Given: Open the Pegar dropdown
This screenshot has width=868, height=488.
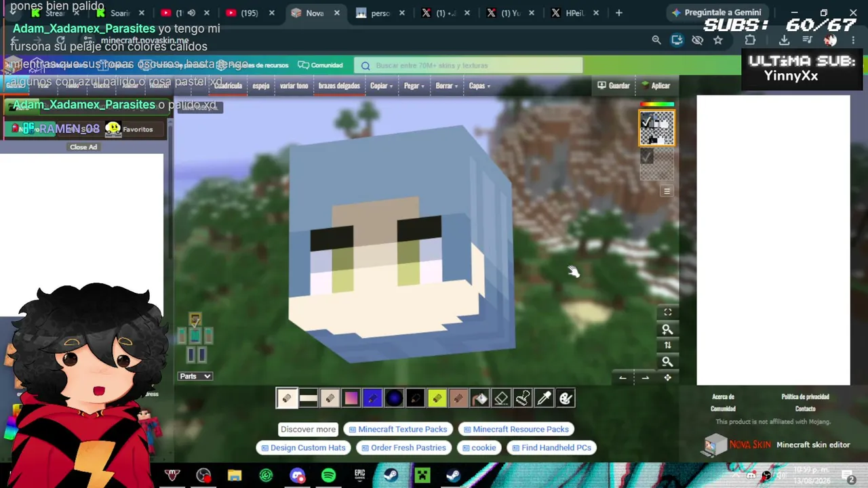Looking at the screenshot, I should [414, 86].
